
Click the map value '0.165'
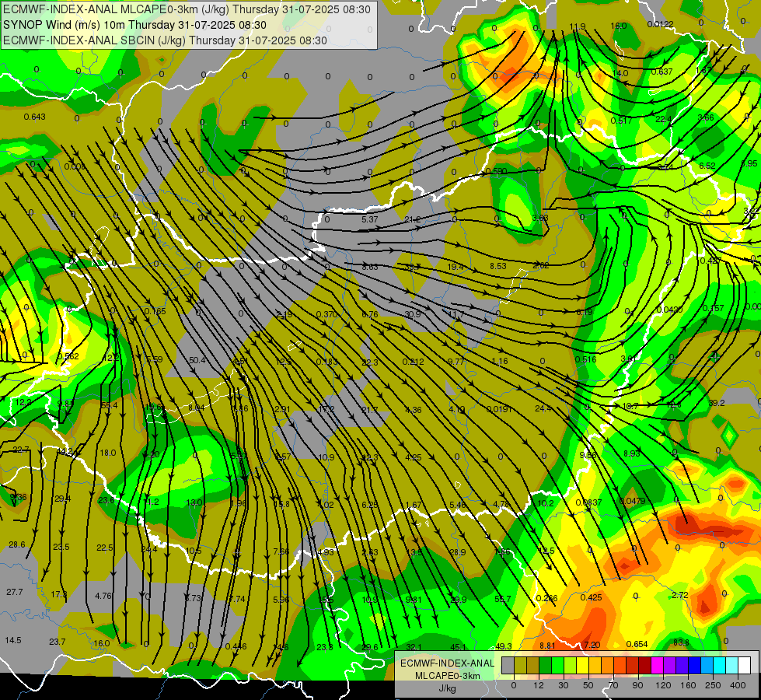pyautogui.click(x=155, y=311)
